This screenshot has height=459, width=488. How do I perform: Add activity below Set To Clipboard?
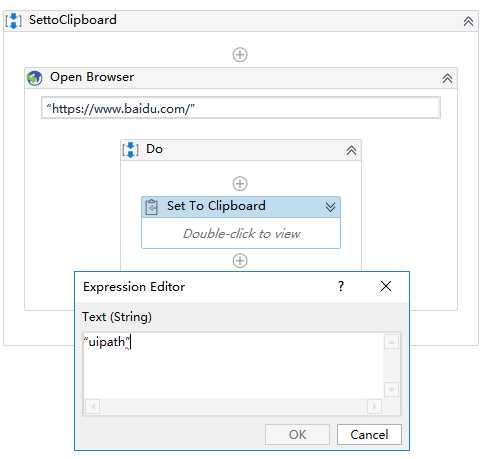240,261
